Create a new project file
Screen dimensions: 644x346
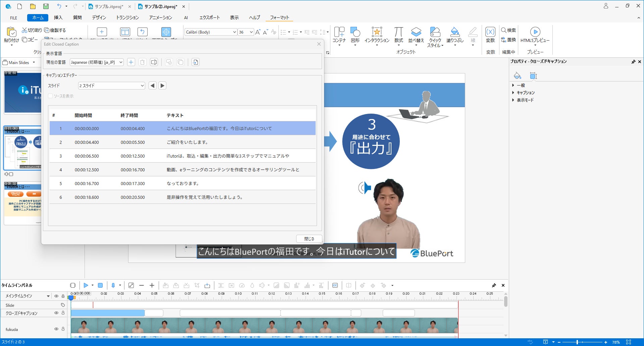tap(20, 6)
